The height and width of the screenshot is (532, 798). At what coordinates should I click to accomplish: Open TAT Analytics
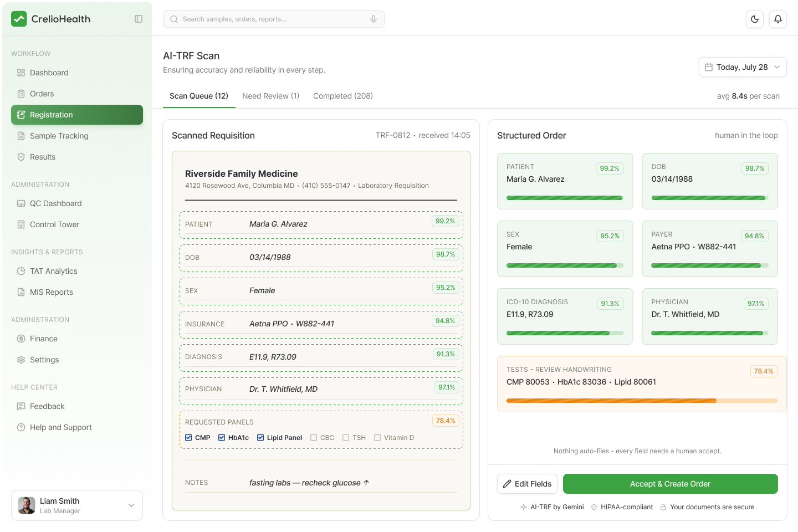[x=77, y=271]
